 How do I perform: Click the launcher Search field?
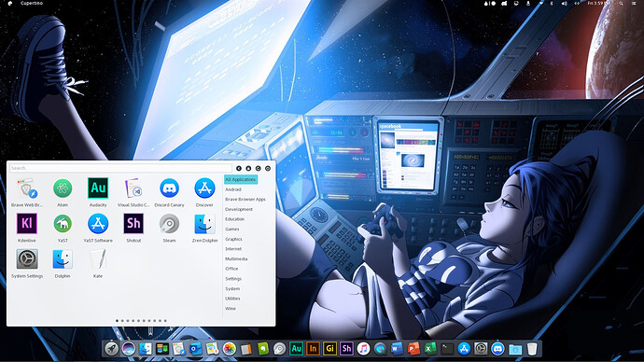coord(120,168)
